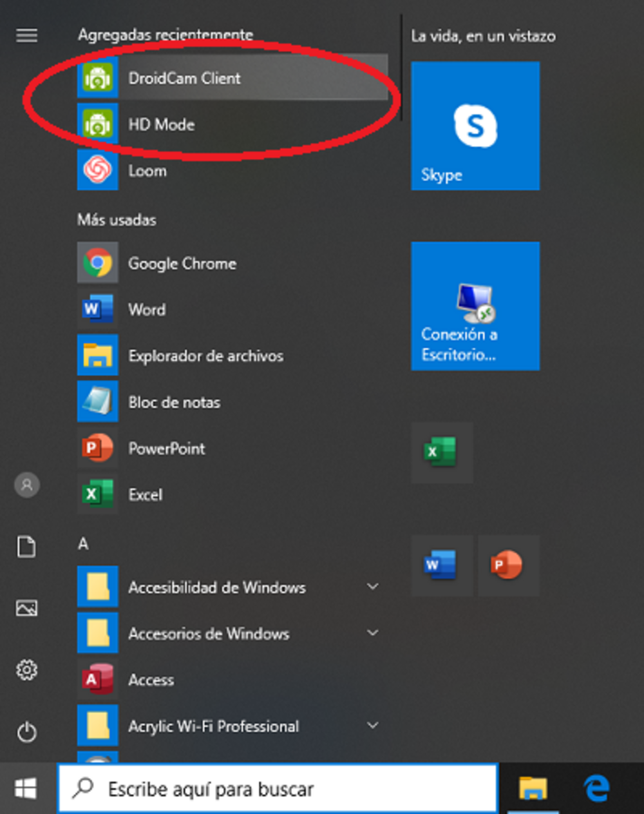Click the 'Agregadas recientemente' heading
The image size is (644, 814).
click(166, 35)
